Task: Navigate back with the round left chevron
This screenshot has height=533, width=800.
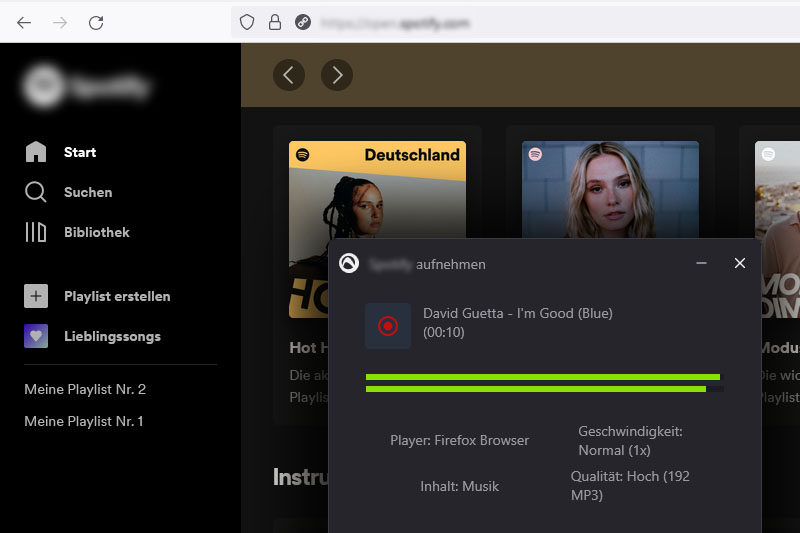Action: (x=289, y=75)
